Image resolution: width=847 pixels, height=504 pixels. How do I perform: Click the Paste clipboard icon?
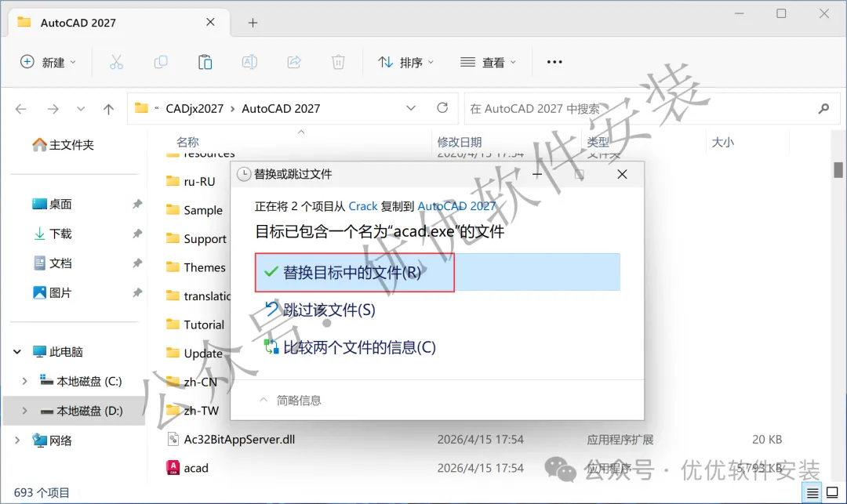205,62
